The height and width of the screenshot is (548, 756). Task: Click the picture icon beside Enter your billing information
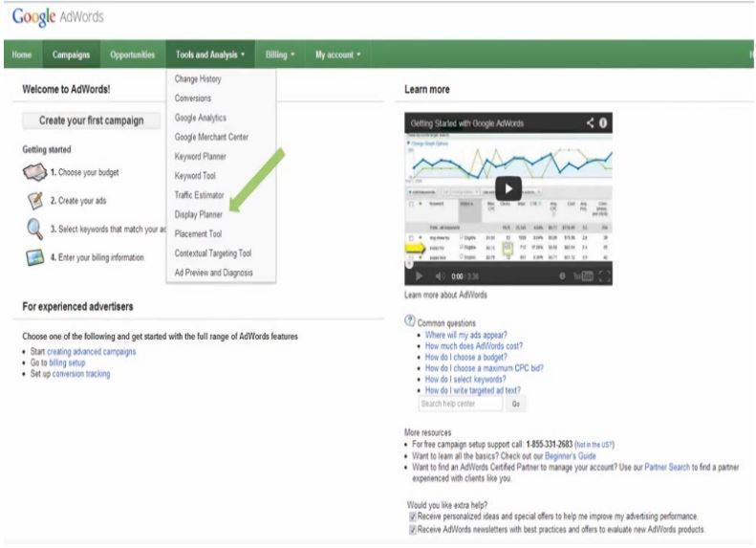click(x=34, y=257)
